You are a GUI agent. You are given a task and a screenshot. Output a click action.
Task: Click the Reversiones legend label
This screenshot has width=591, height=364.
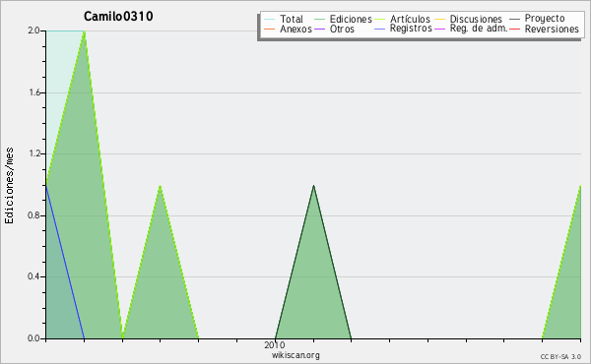(x=552, y=29)
